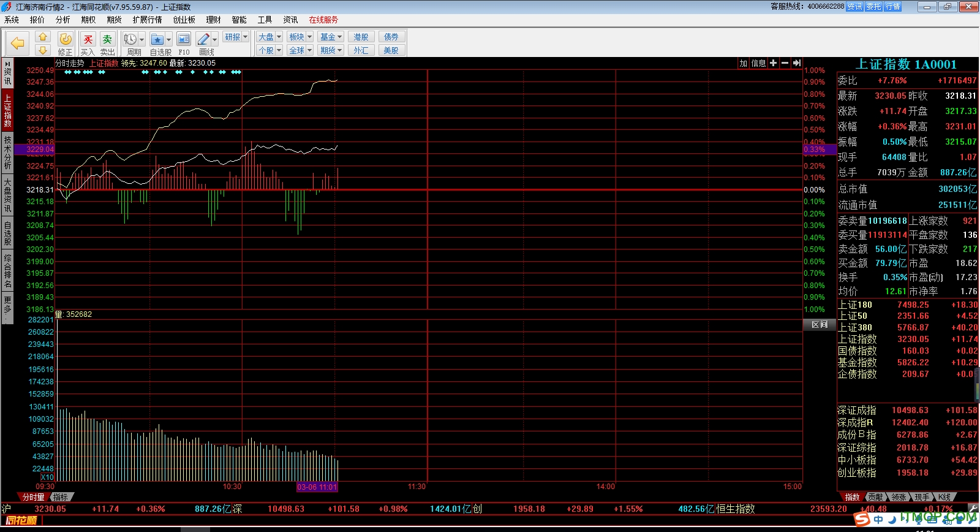
Task: Click the 修正 refresh icon
Action: [x=66, y=40]
